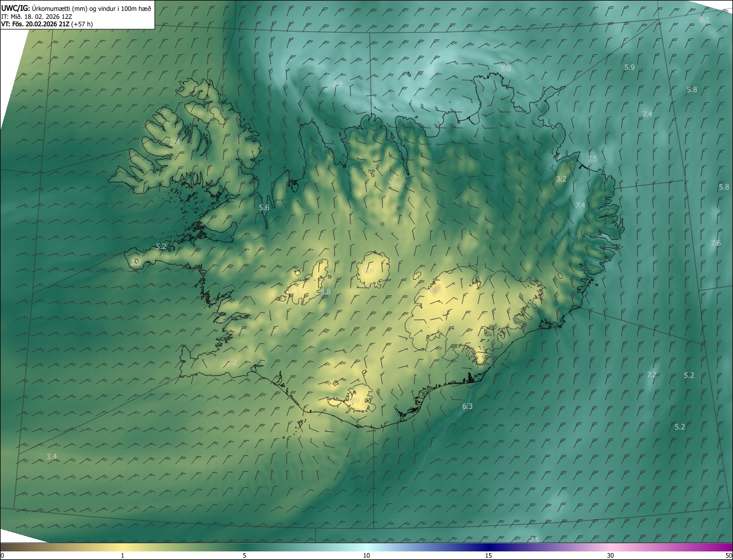The height and width of the screenshot is (560, 733).
Task: Click the colorbar tick label 50
Action: click(x=728, y=556)
